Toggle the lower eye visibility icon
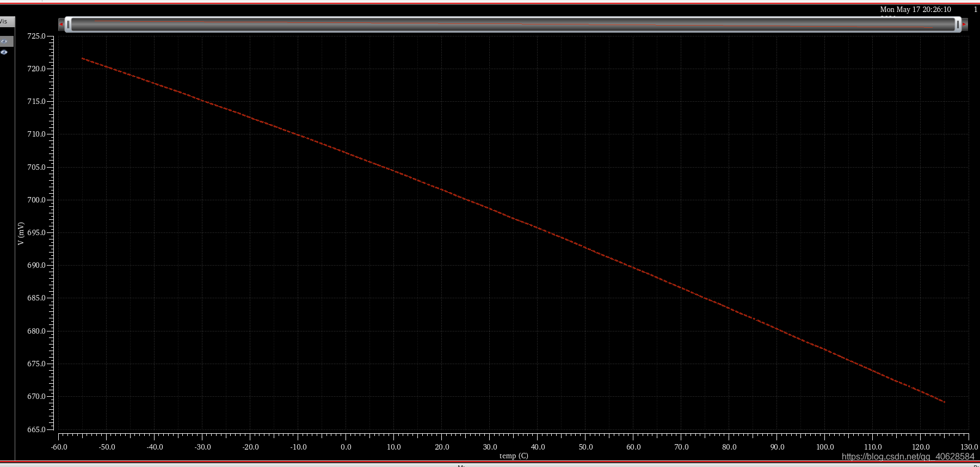 (x=4, y=52)
